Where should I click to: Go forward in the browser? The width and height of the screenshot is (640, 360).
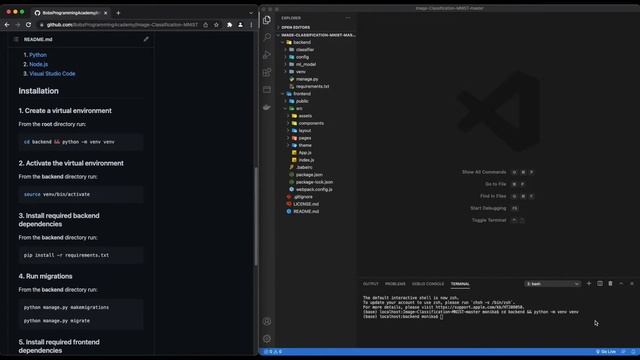[x=18, y=25]
